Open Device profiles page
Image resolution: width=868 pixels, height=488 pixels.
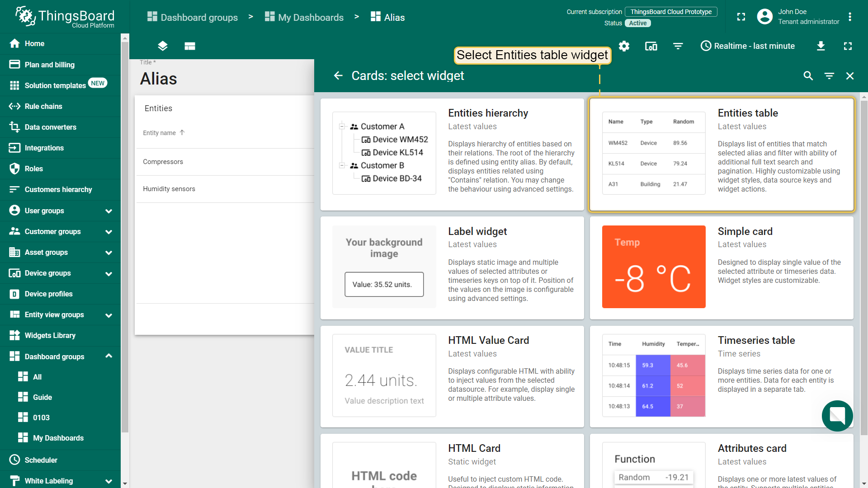(x=60, y=294)
